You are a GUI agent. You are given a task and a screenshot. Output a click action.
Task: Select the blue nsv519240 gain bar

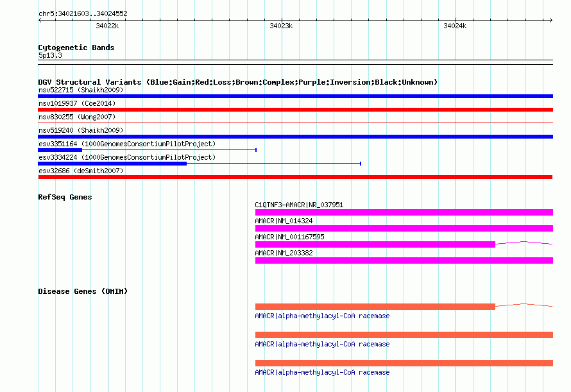[x=295, y=137]
